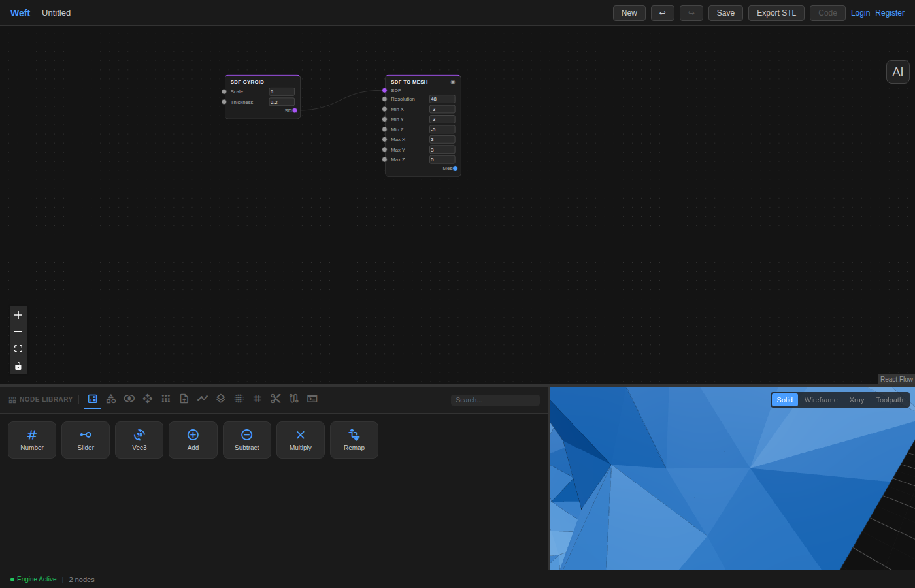Viewport: 915px width, 588px height.
Task: Select the file import category icon
Action: pyautogui.click(x=184, y=399)
